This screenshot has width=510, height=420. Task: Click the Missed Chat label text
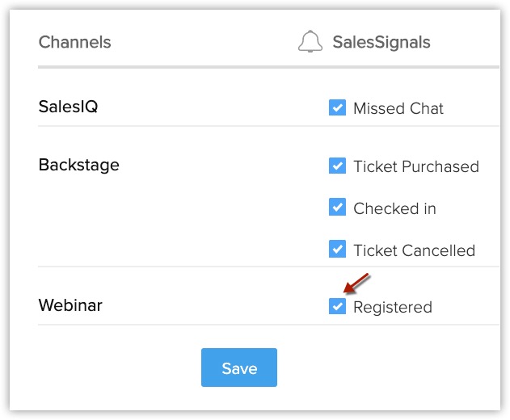(x=398, y=108)
